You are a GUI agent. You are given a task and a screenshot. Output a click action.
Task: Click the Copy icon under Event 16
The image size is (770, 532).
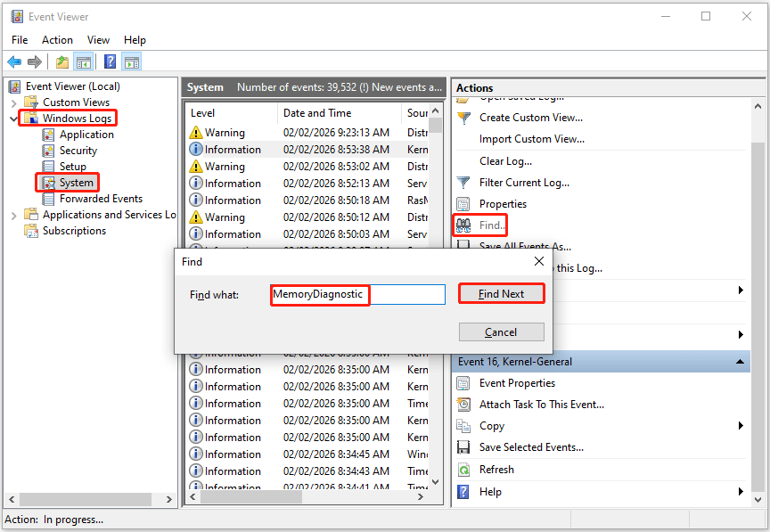pyautogui.click(x=464, y=425)
